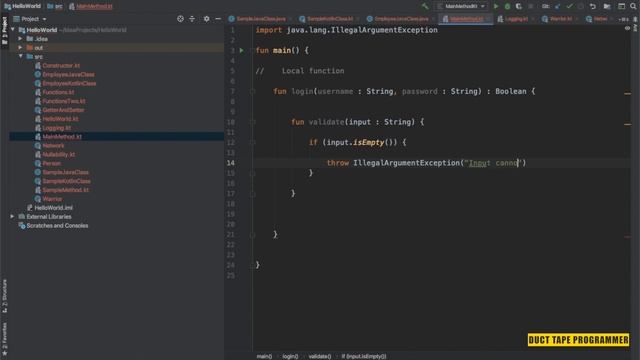Switch to SampleJavaClass.java editor tab
Screen dimensions: 640x360
point(260,19)
